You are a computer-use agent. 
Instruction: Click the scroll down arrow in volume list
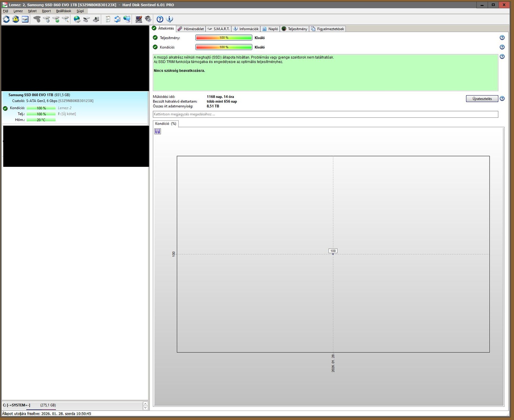tap(145, 408)
